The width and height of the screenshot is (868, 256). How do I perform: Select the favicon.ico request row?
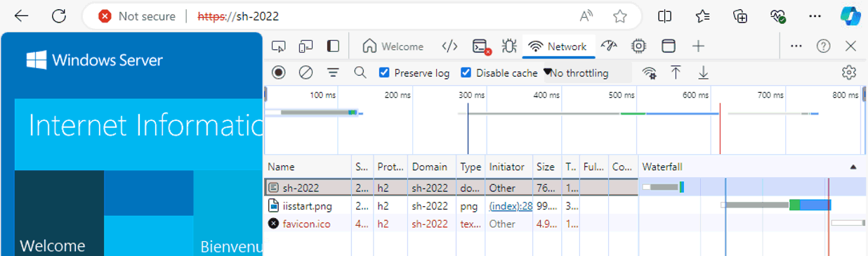coord(565,224)
